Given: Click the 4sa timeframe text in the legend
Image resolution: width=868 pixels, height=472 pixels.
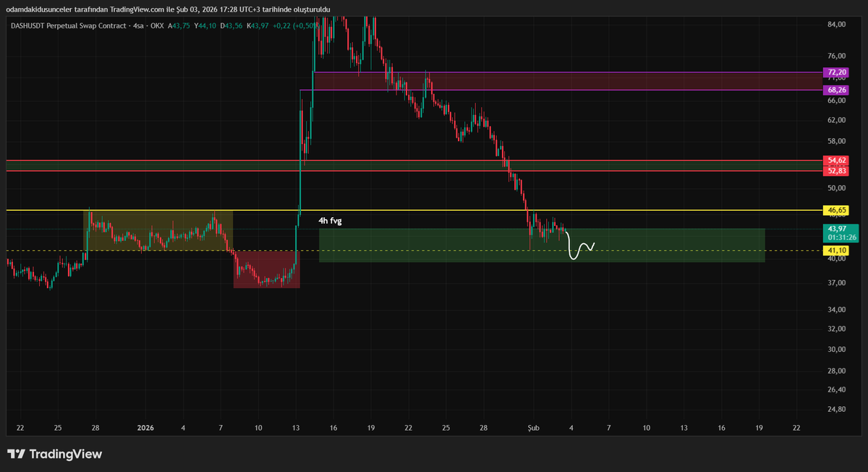Looking at the screenshot, I should coord(137,26).
